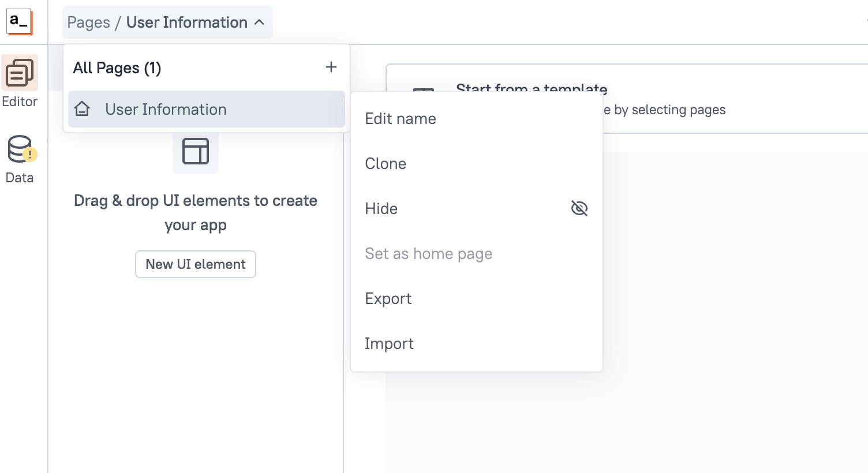Open the Start from a template card
The width and height of the screenshot is (868, 473).
(627, 99)
